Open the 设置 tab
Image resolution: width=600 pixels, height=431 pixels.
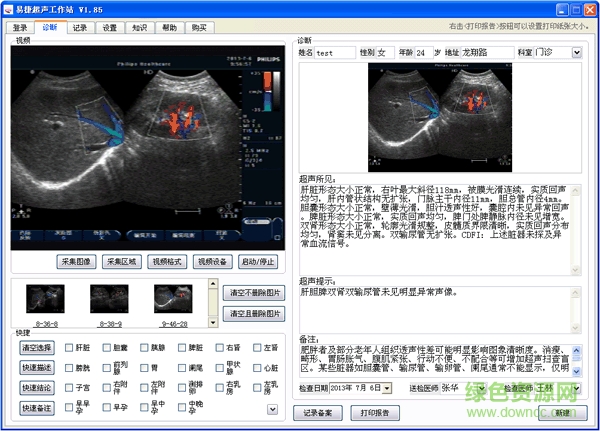109,28
